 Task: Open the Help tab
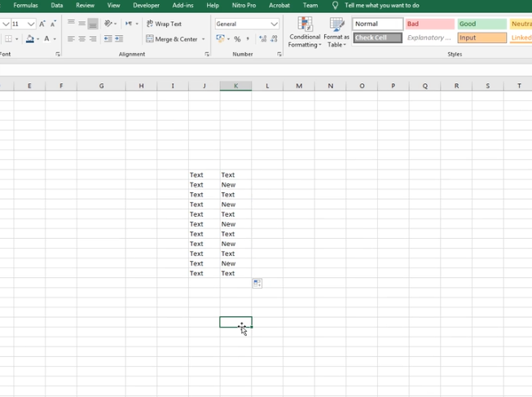point(213,6)
